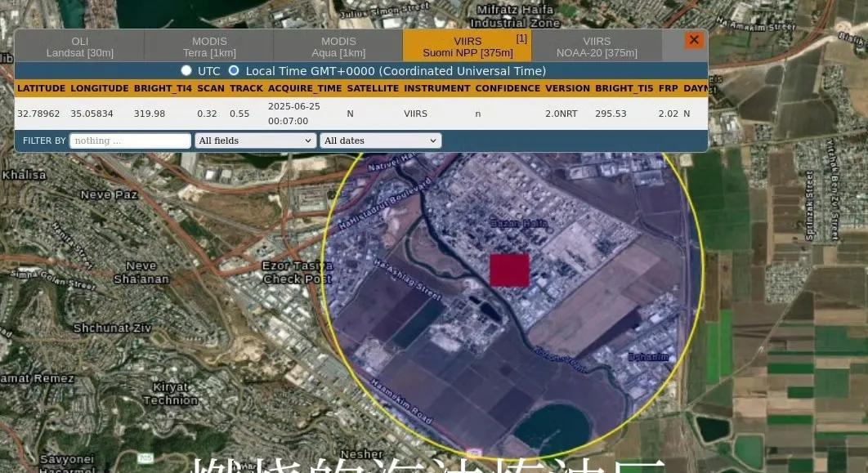Click the Mifratz Haifa Industrial Zone label
This screenshot has width=868, height=473.
[516, 16]
